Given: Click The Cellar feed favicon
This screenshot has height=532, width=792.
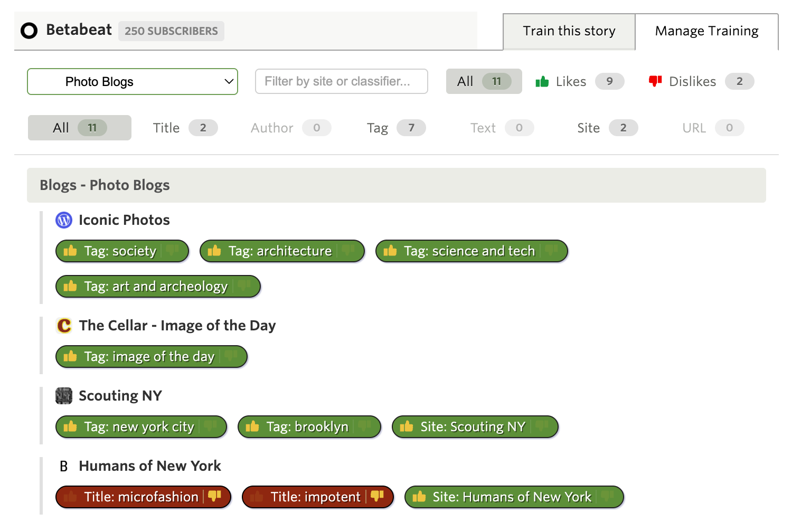Looking at the screenshot, I should pyautogui.click(x=64, y=326).
